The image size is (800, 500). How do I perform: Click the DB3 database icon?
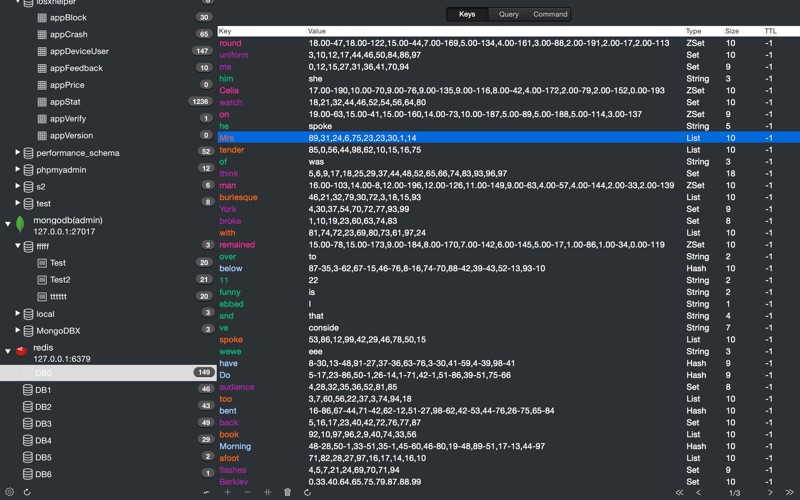pyautogui.click(x=28, y=423)
